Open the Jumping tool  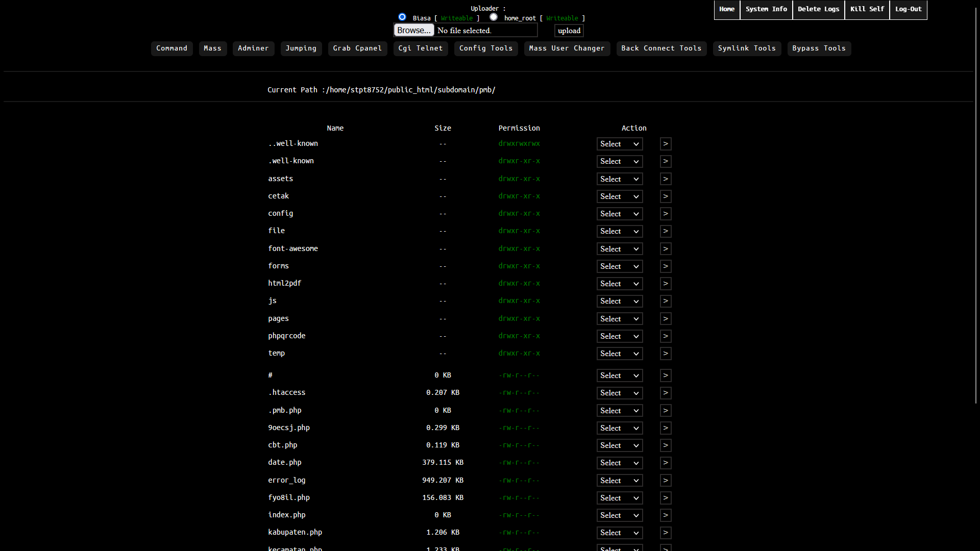(x=301, y=48)
